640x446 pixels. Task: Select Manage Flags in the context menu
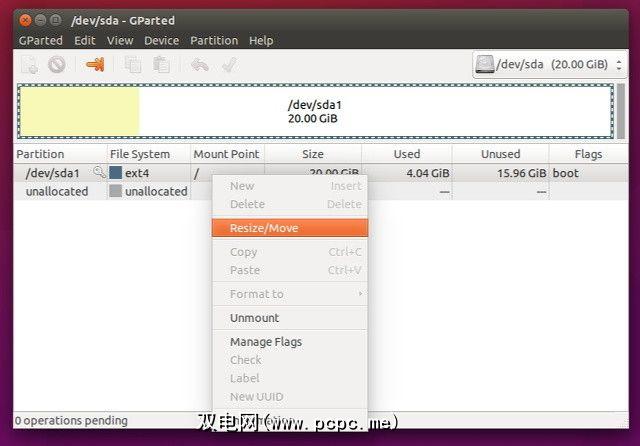(x=290, y=342)
